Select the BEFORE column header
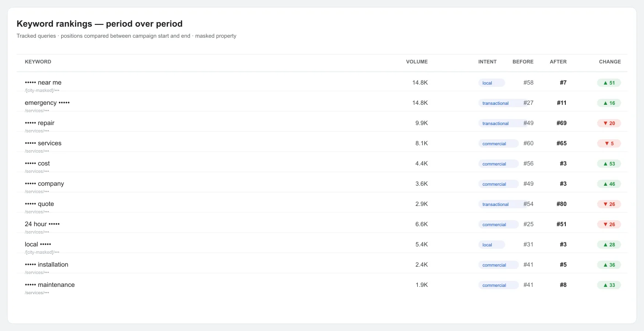 click(523, 62)
